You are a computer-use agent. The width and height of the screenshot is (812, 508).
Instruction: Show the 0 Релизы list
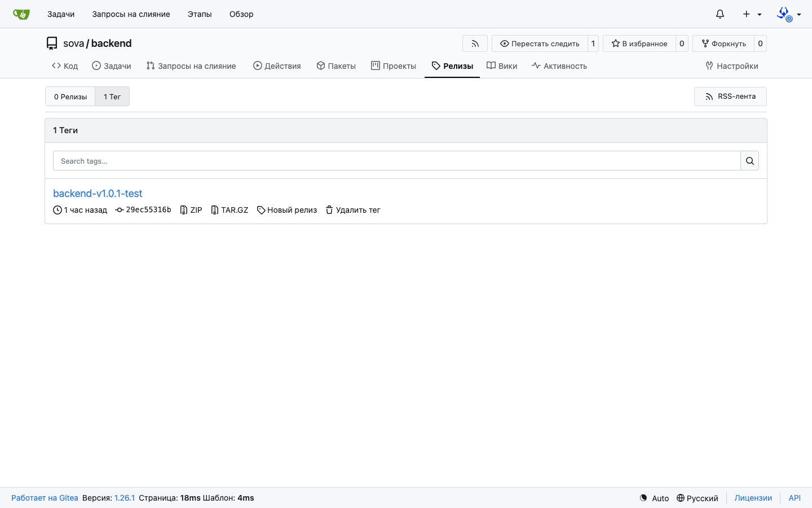coord(70,97)
